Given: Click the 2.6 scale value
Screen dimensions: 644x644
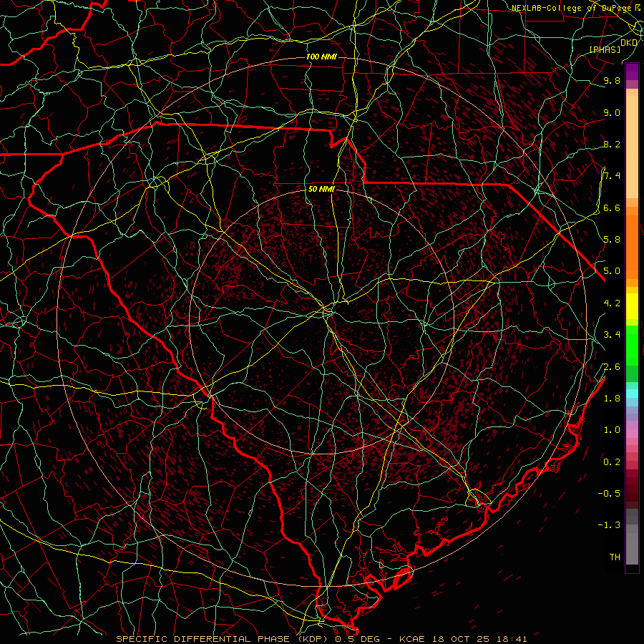Looking at the screenshot, I should coord(612,367).
